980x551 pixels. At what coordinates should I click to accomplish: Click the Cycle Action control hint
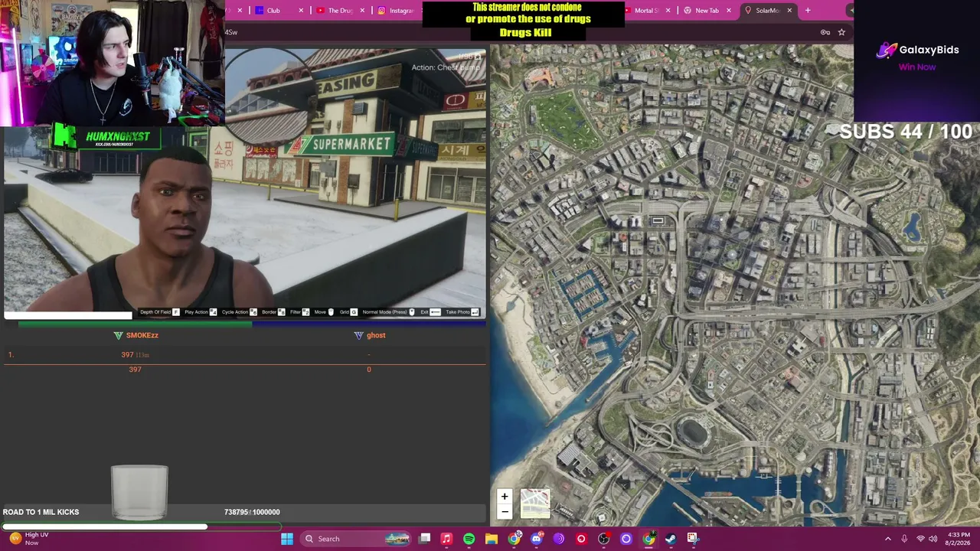[x=239, y=312]
